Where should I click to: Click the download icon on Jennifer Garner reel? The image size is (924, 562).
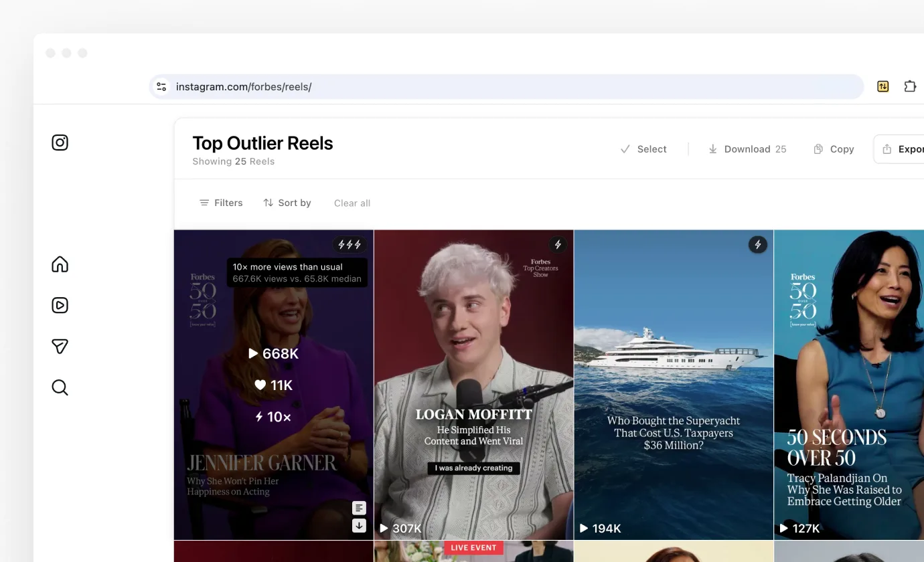(x=360, y=526)
